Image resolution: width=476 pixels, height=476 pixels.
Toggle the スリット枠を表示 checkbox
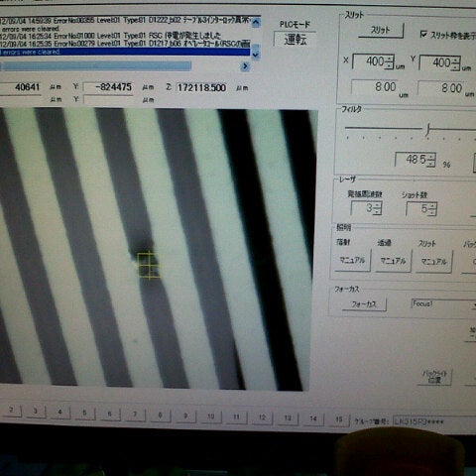[x=423, y=34]
